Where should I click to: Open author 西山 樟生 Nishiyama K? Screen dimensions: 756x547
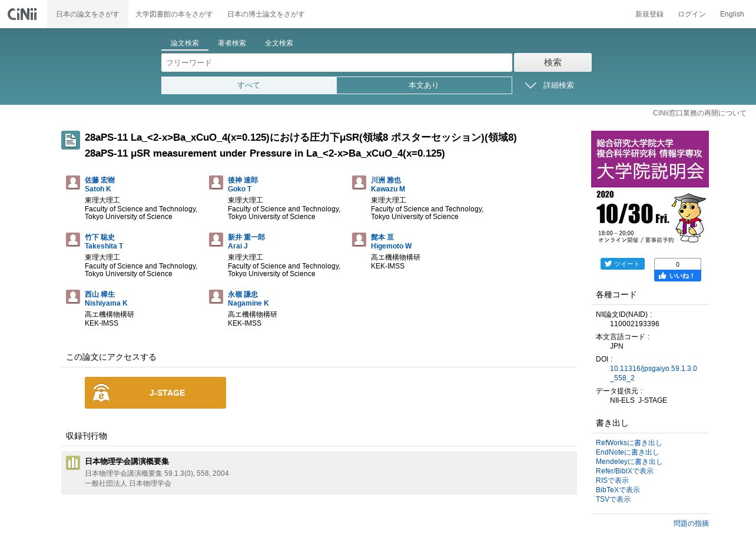coord(106,299)
